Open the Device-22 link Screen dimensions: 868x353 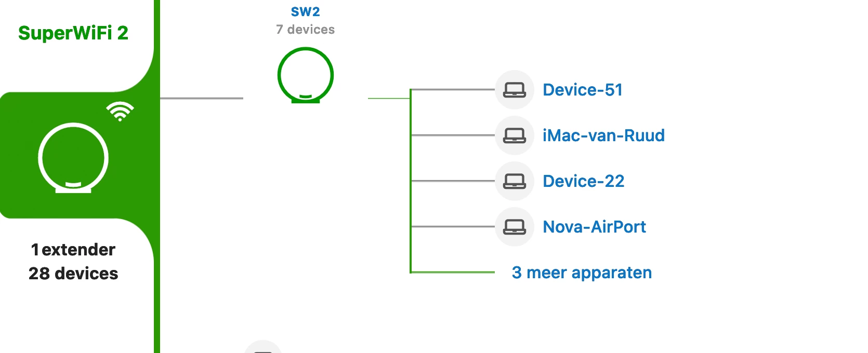click(x=583, y=181)
